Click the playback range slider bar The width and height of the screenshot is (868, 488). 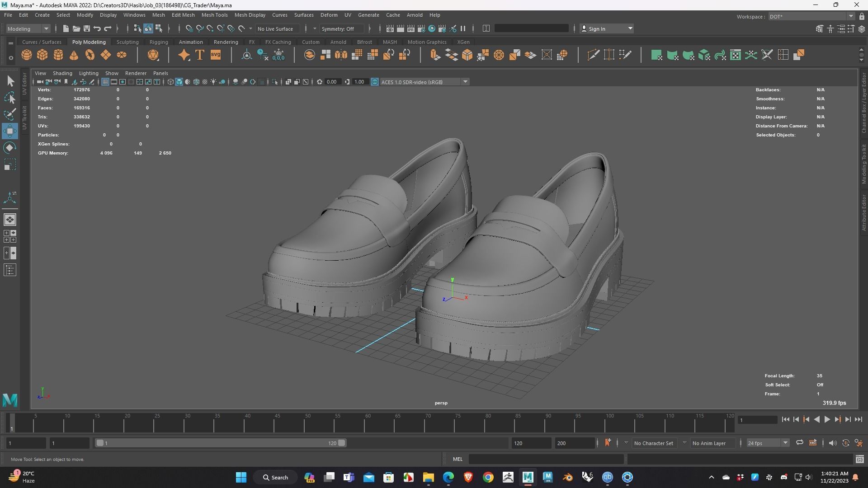coord(221,443)
